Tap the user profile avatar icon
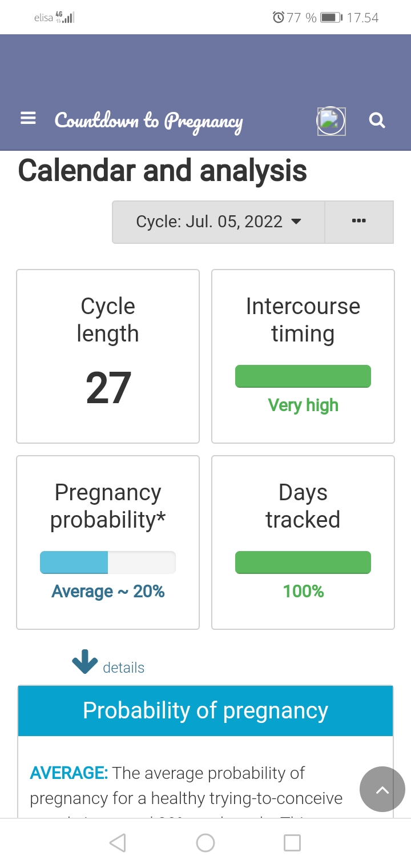 331,121
